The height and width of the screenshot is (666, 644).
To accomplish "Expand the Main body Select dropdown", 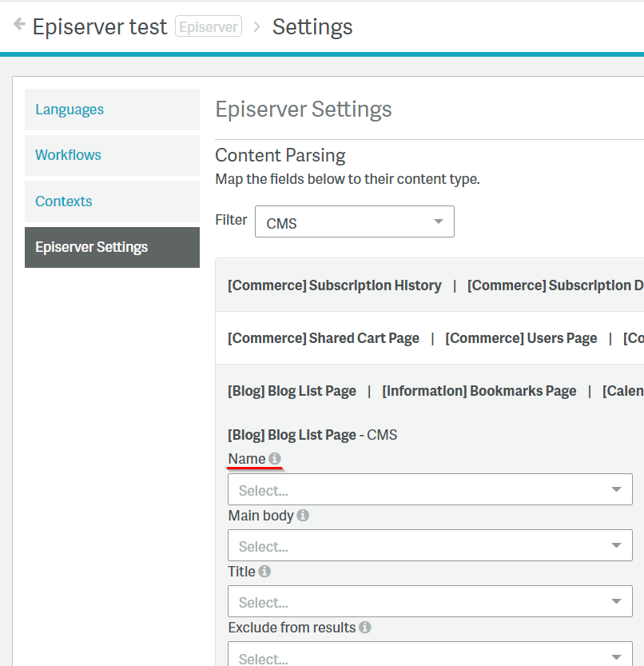I will point(429,546).
